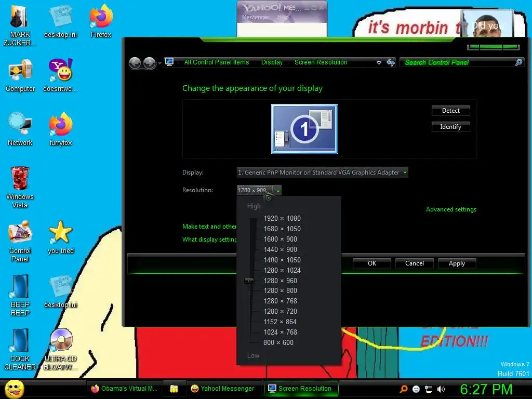This screenshot has height=399, width=532.
Task: Click the Apply button
Action: 457,263
